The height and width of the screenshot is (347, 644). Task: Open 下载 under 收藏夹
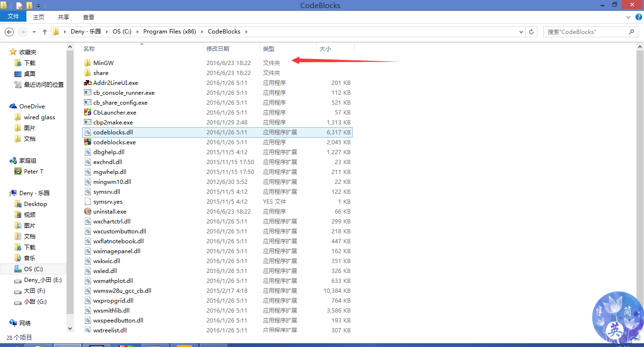(30, 63)
